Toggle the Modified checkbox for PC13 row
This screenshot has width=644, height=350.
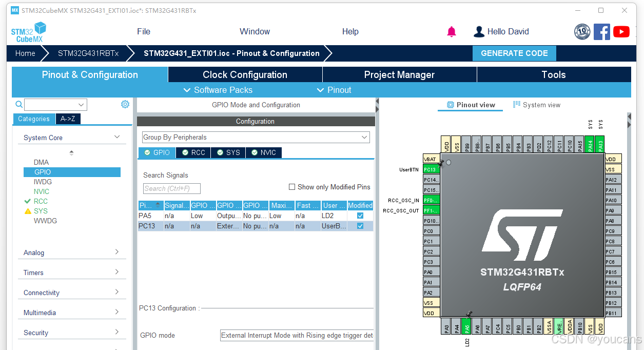pyautogui.click(x=360, y=226)
